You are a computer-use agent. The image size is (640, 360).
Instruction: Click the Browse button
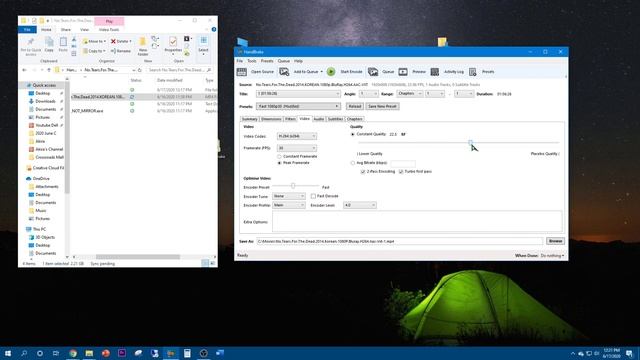pos(555,241)
